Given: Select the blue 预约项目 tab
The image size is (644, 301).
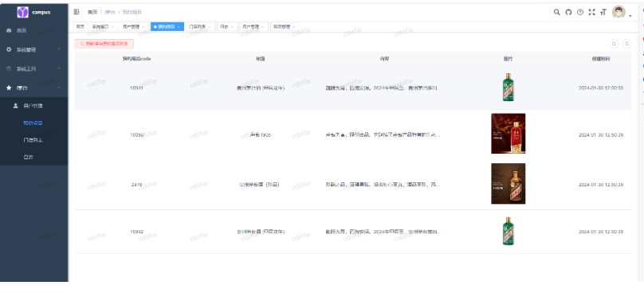Looking at the screenshot, I should [167, 26].
